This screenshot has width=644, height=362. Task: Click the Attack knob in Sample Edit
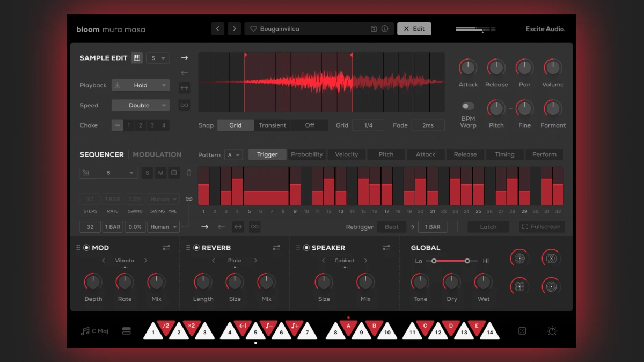(x=468, y=68)
